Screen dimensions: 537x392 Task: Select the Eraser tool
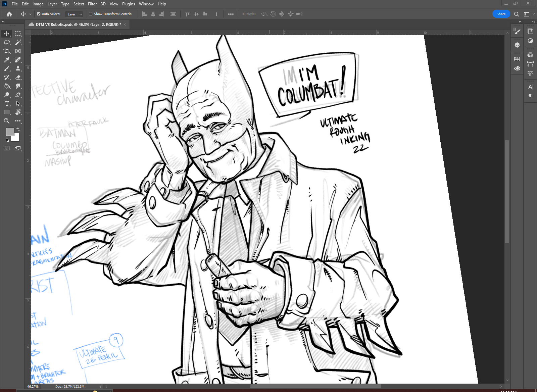click(18, 77)
